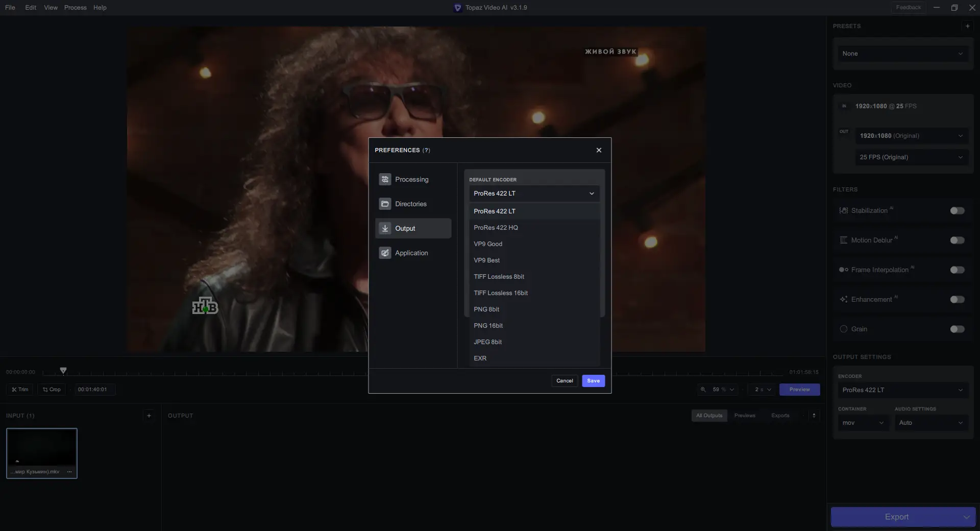This screenshot has height=531, width=980.
Task: Click the timeline playhead marker
Action: 63,370
